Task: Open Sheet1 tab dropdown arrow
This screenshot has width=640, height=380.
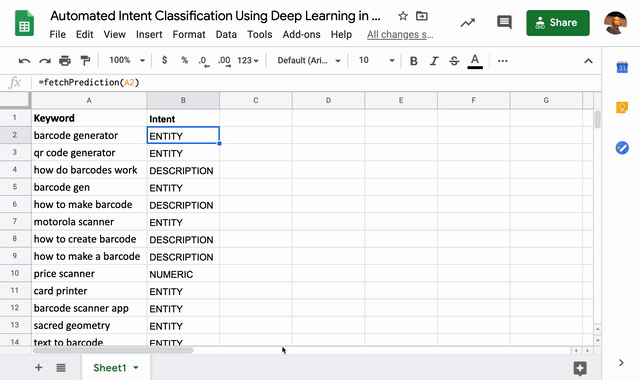Action: coord(136,368)
